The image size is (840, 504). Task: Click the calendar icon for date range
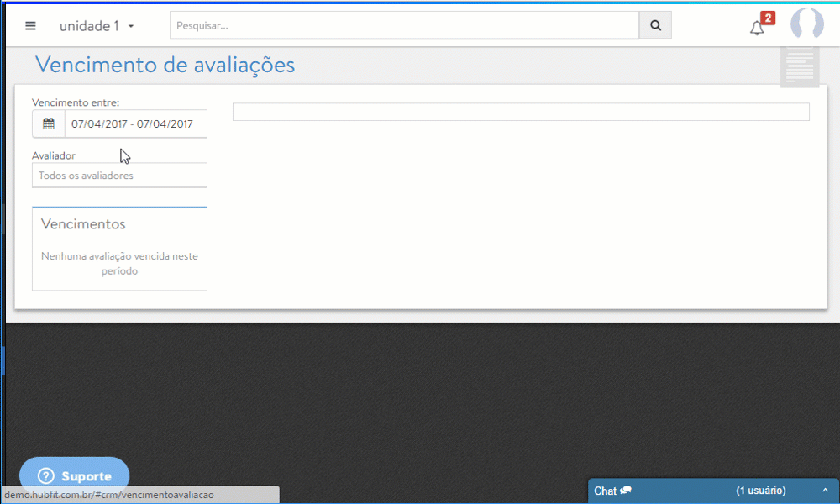49,124
